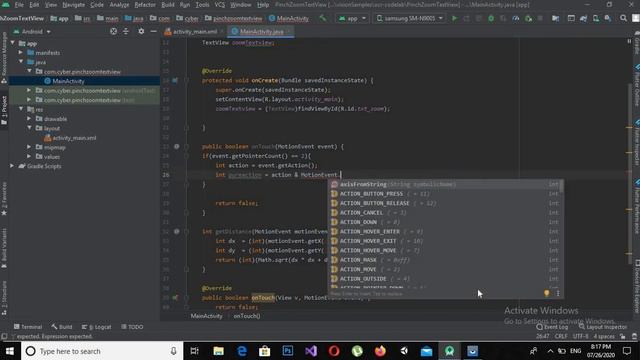Open Android Studio from Windows taskbar

(449, 351)
